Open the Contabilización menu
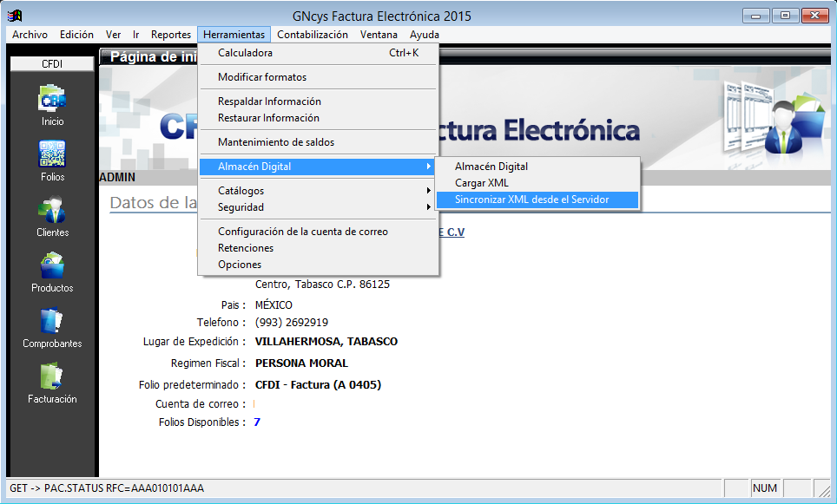The image size is (837, 504). click(x=313, y=35)
